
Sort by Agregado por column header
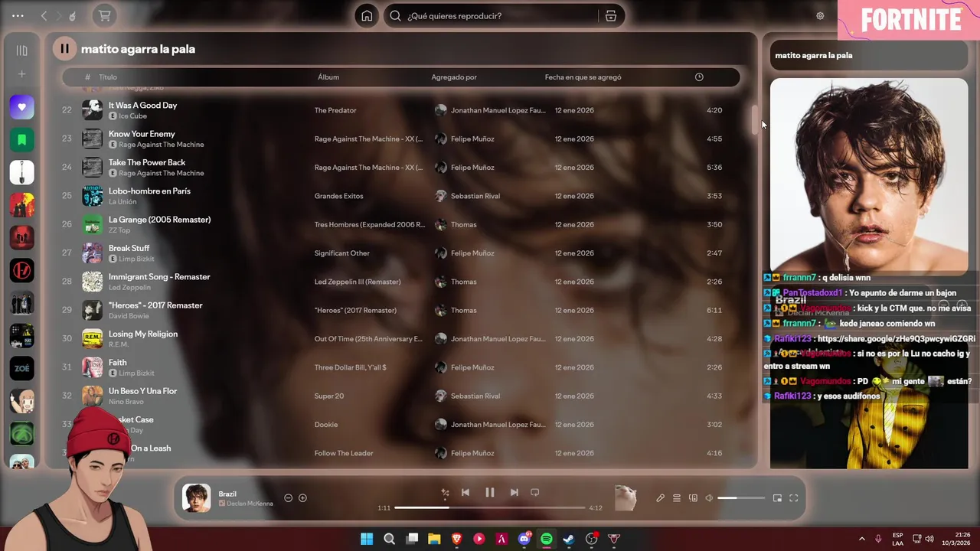454,77
